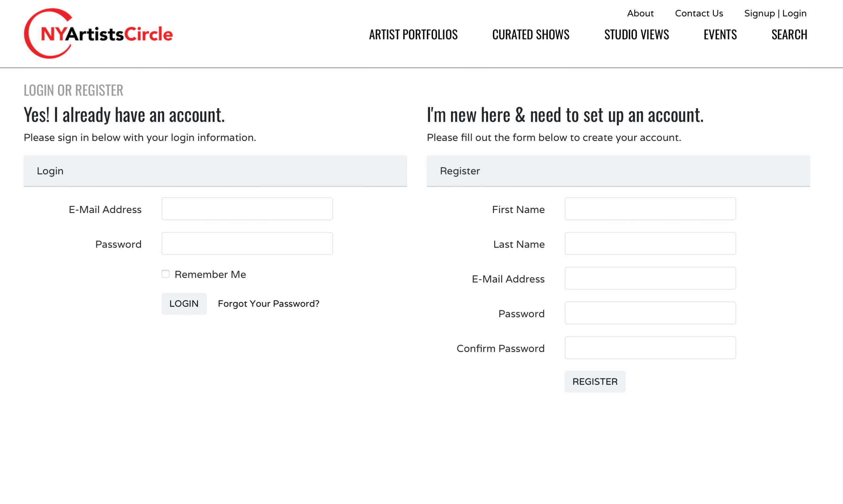
Task: Check the Remember Me checkbox
Action: (165, 274)
